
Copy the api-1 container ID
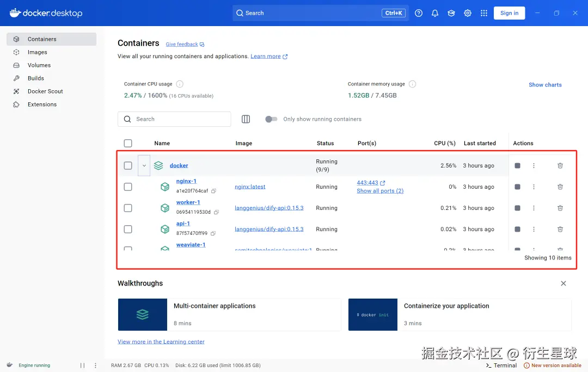coord(213,233)
